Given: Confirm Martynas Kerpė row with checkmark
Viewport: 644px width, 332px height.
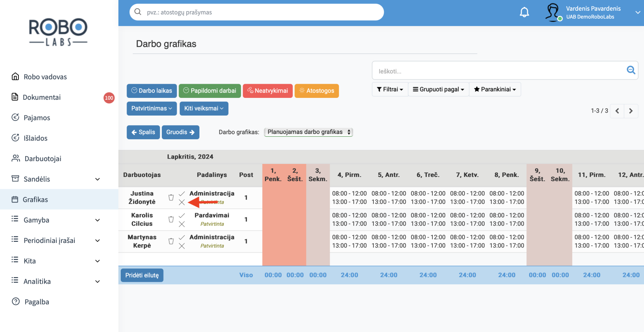Looking at the screenshot, I should 182,237.
